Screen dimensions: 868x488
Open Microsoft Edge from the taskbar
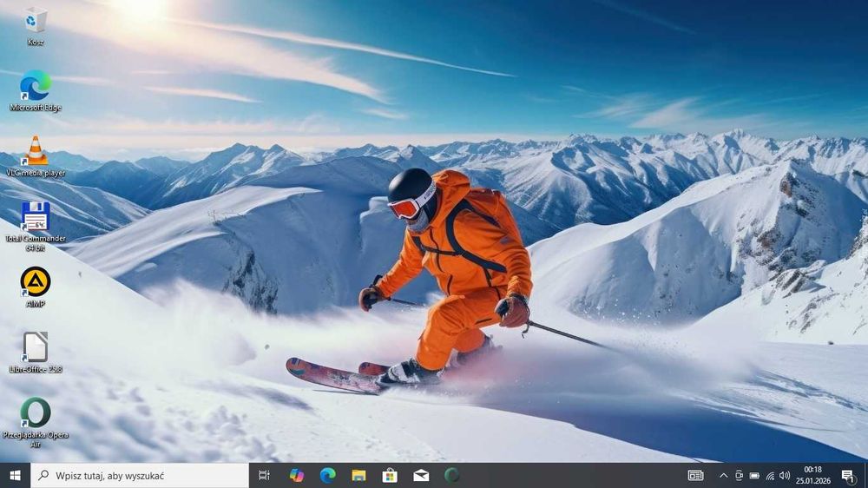[x=328, y=475]
